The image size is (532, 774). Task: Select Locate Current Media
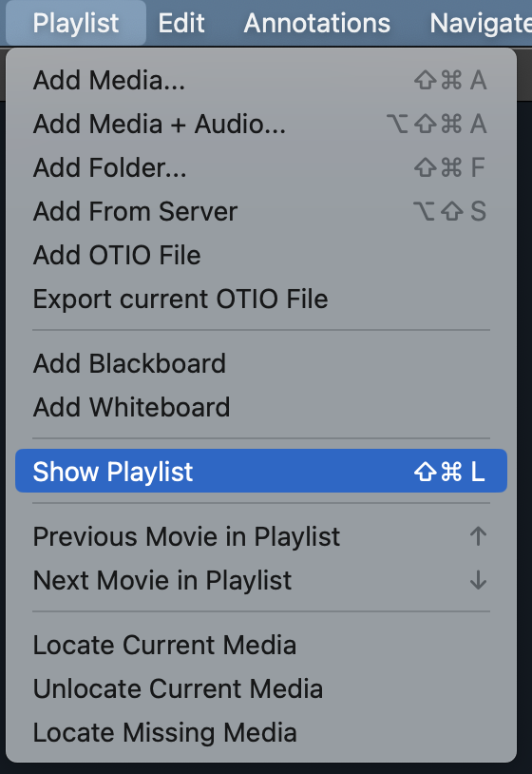pos(261,645)
